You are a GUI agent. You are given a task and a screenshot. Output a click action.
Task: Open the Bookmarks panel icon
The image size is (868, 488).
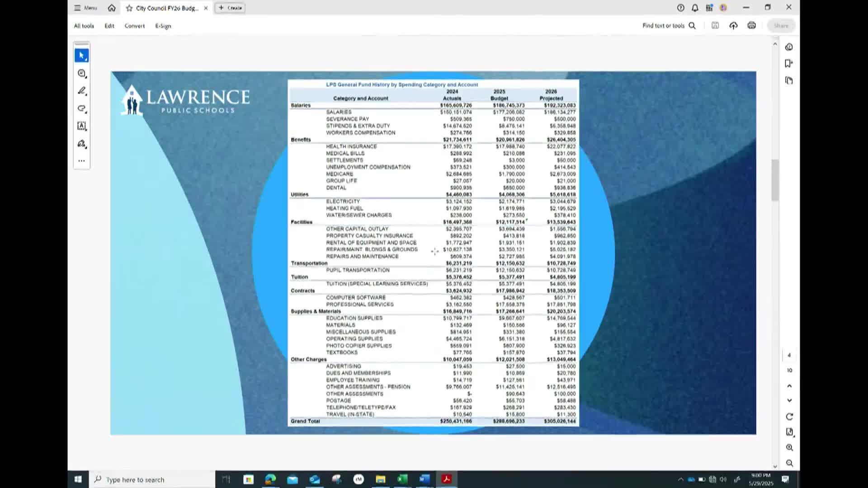(x=789, y=64)
